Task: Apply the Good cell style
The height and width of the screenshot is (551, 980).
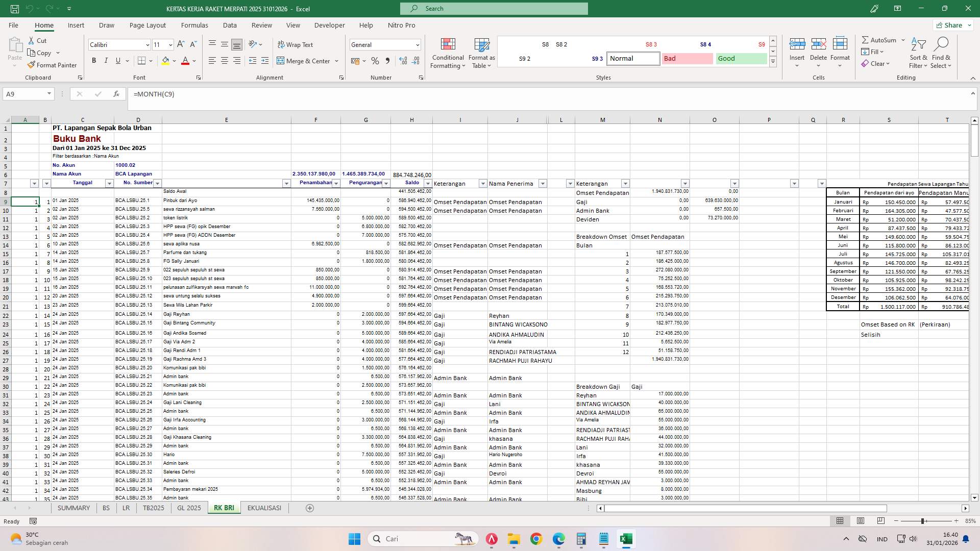Action: coord(741,58)
